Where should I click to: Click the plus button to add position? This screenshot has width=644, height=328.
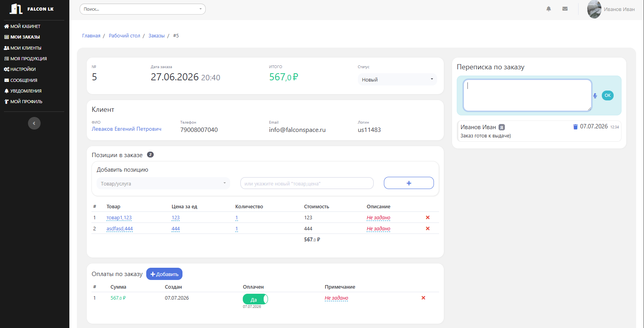(409, 183)
